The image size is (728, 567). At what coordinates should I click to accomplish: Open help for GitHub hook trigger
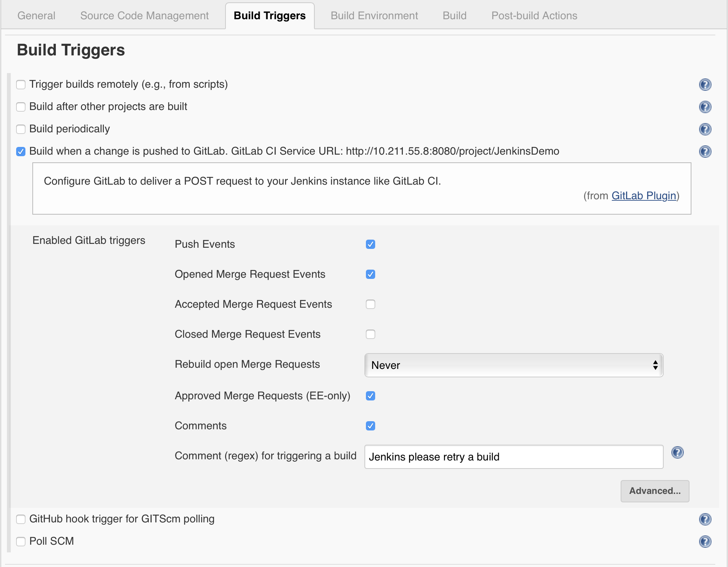705,519
